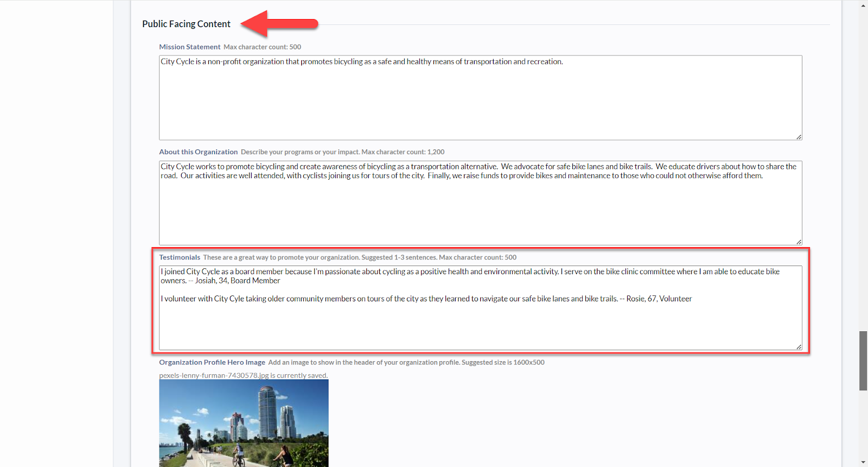Click into the Testimonials text area
This screenshot has width=868, height=467.
(480, 308)
